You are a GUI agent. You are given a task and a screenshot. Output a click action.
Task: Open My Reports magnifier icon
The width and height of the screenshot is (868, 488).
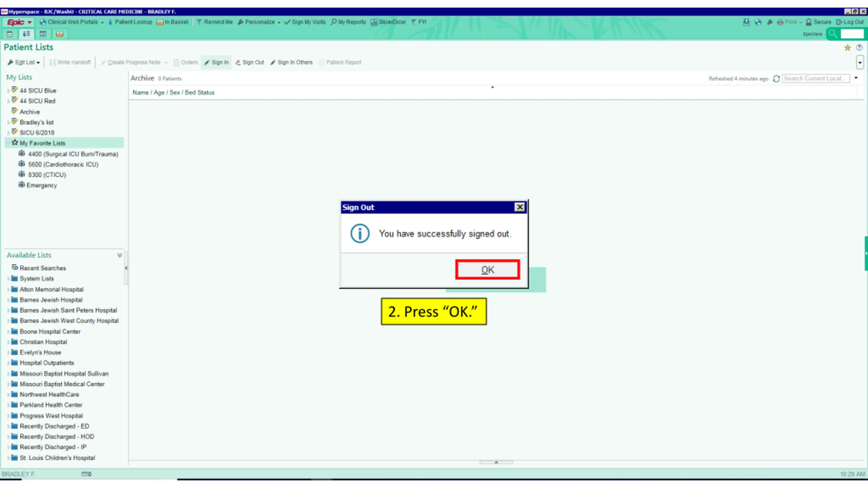pyautogui.click(x=334, y=22)
